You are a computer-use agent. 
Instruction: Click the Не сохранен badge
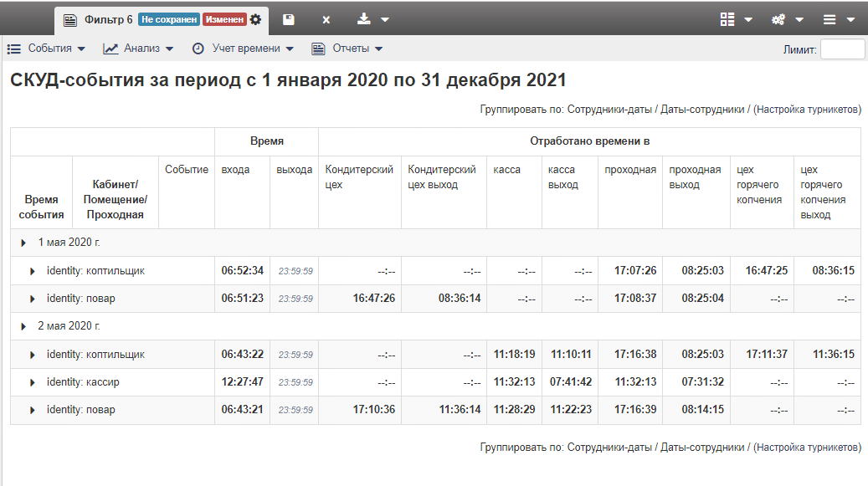(x=168, y=19)
